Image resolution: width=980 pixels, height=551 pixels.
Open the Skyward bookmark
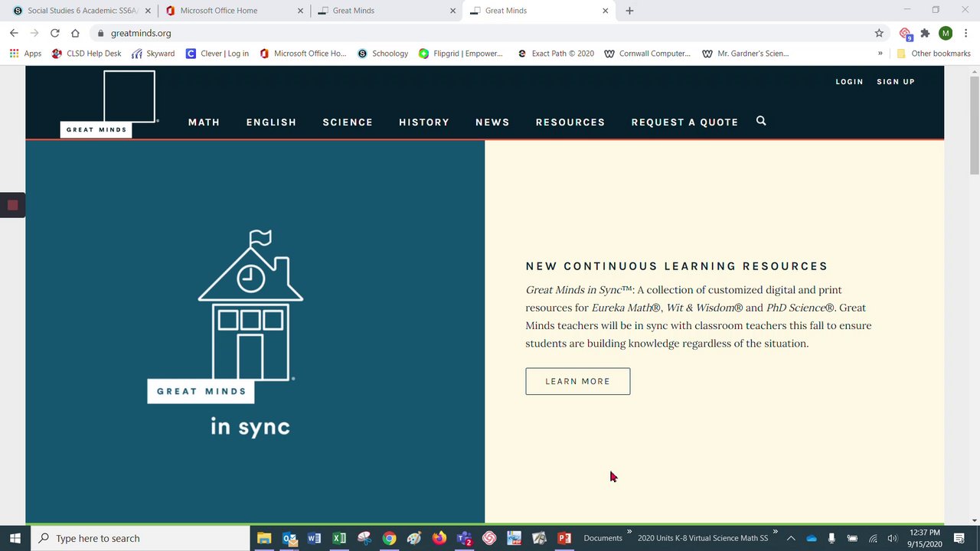point(153,54)
